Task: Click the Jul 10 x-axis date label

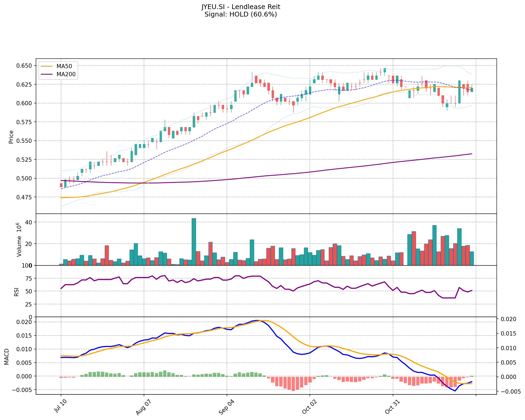Action: 60,406
